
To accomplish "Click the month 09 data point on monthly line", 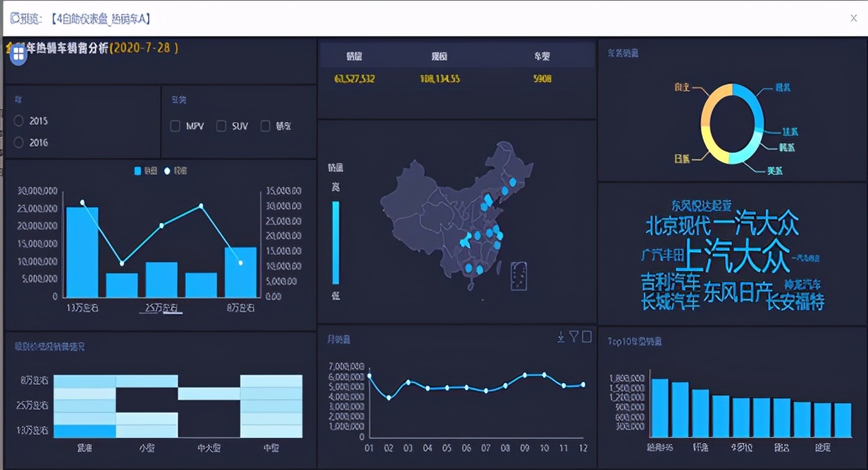I will coord(525,375).
